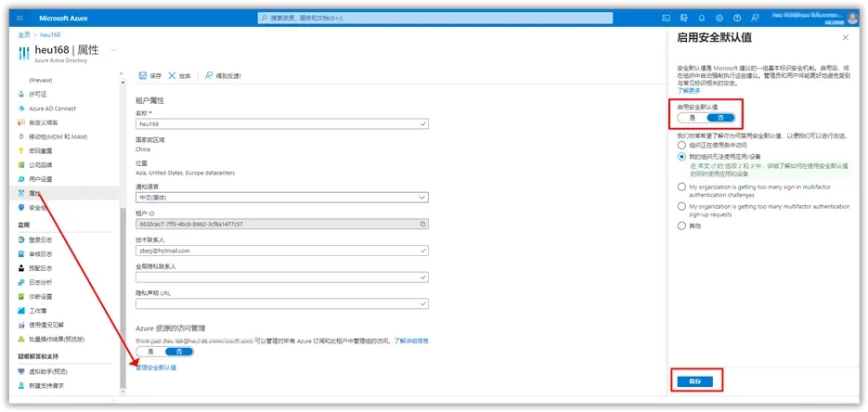Click the 虚拟助手(预览) icon

point(21,371)
